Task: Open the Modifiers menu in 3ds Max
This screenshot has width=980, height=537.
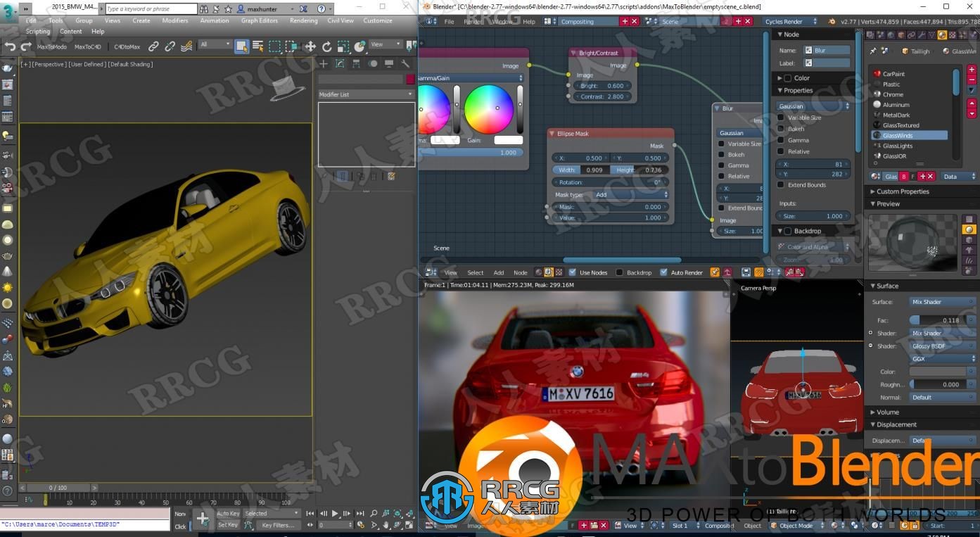Action: click(175, 21)
